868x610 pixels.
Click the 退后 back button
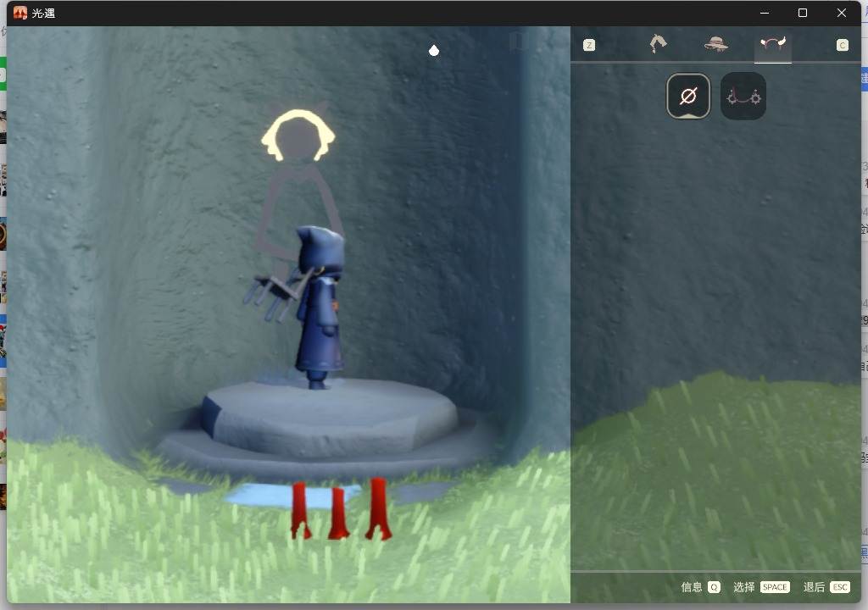[826, 587]
